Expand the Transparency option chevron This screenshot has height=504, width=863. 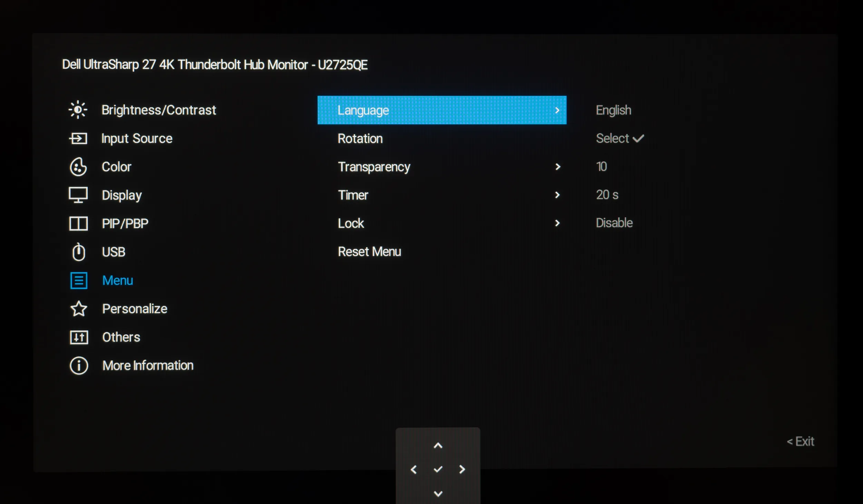[x=557, y=167]
